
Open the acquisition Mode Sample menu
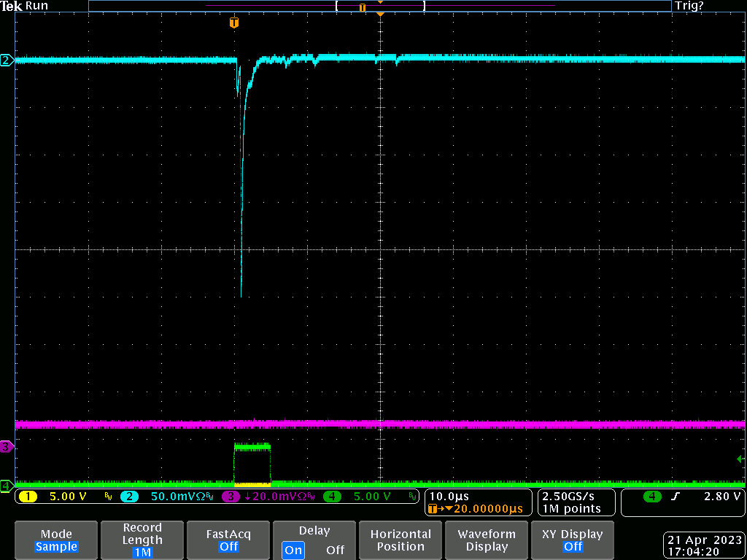(56, 540)
